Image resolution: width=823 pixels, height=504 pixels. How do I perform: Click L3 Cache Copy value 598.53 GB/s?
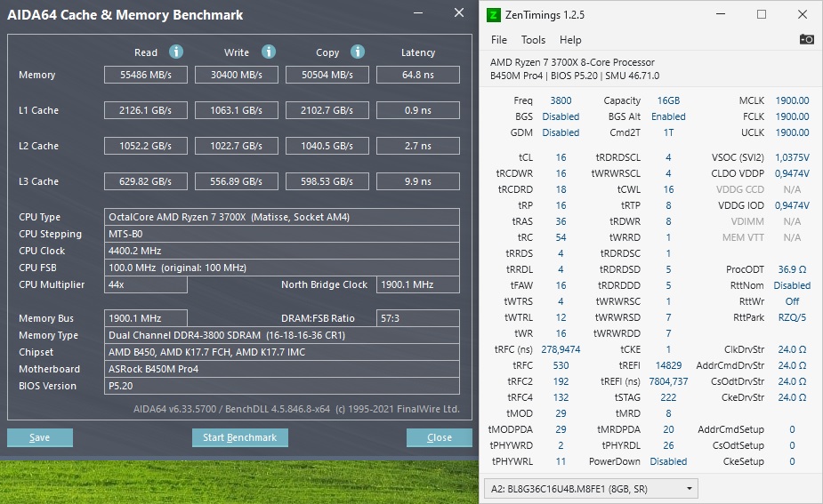(x=327, y=181)
